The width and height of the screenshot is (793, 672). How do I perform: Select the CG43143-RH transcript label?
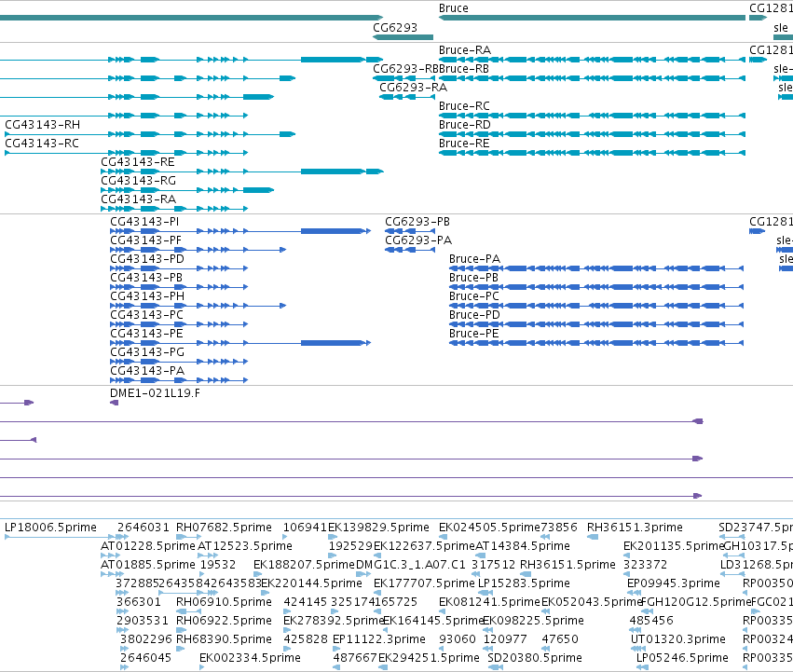pyautogui.click(x=43, y=125)
